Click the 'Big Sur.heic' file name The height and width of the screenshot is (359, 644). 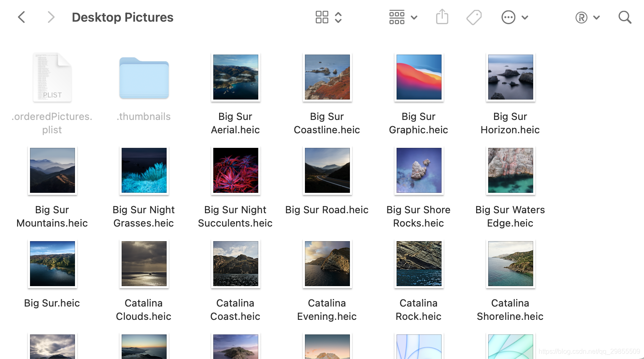pyautogui.click(x=52, y=303)
